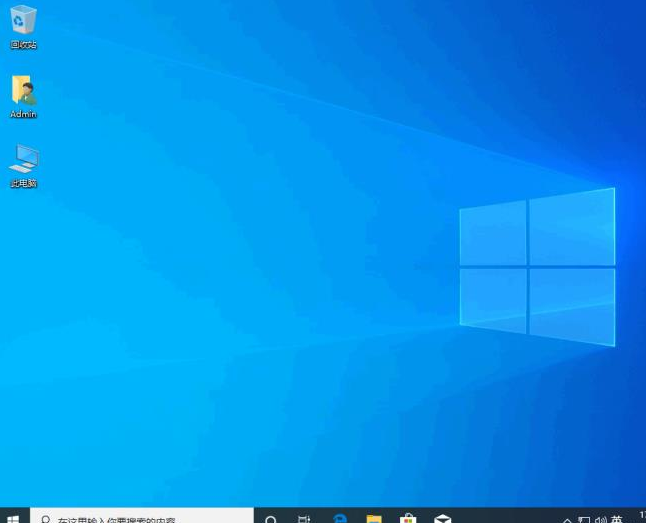This screenshot has height=523, width=646.
Task: Open the volume speaker tray icon
Action: [x=601, y=520]
